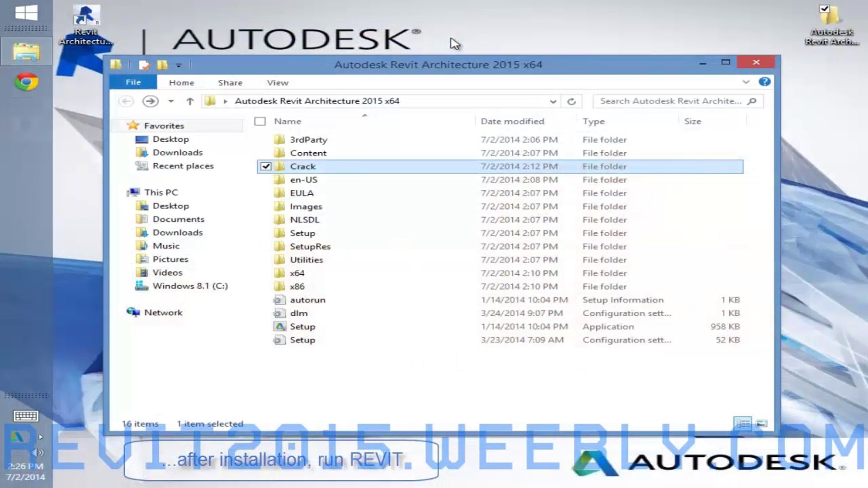Switch to large icons view layout

762,423
